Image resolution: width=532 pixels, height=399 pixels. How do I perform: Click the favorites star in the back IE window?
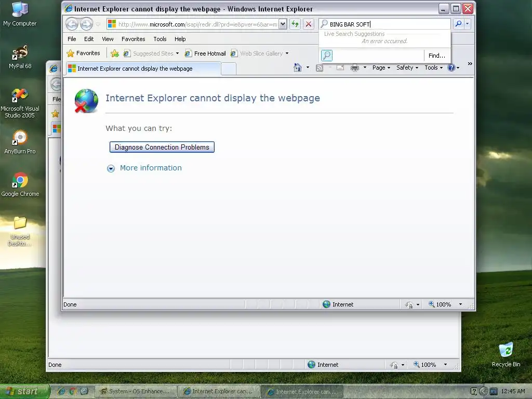pyautogui.click(x=55, y=114)
